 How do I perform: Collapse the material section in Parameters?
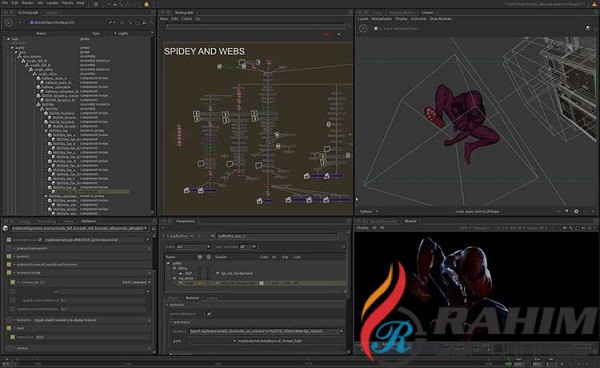(x=168, y=305)
